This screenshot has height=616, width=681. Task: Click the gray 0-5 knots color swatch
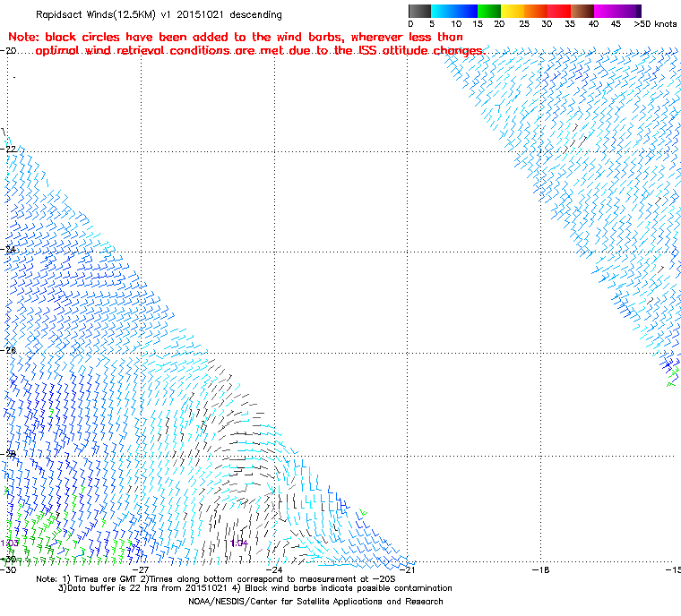pos(419,11)
